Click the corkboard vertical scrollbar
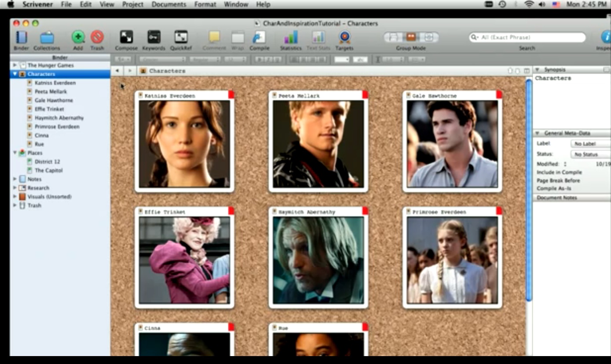Viewport: 611px width, 364px height. [x=529, y=190]
